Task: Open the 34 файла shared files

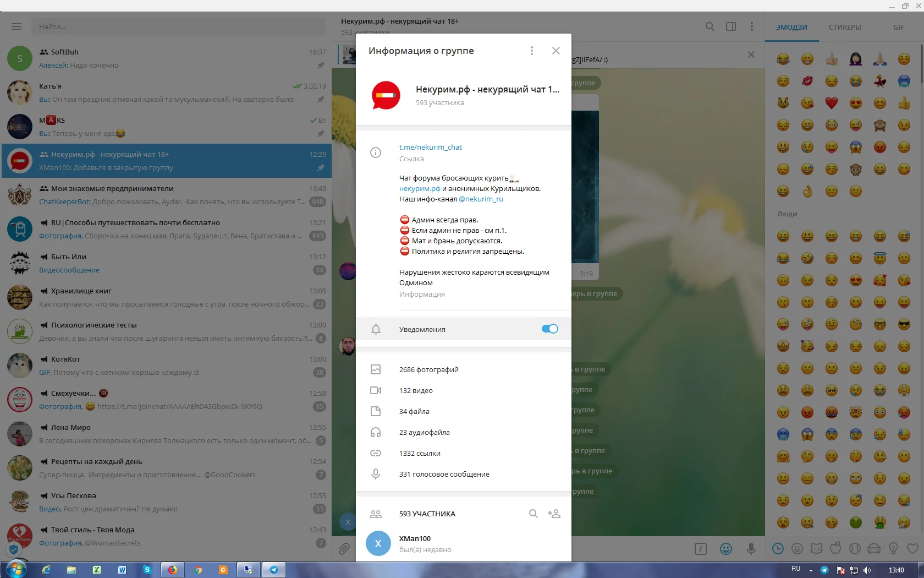Action: [x=464, y=411]
